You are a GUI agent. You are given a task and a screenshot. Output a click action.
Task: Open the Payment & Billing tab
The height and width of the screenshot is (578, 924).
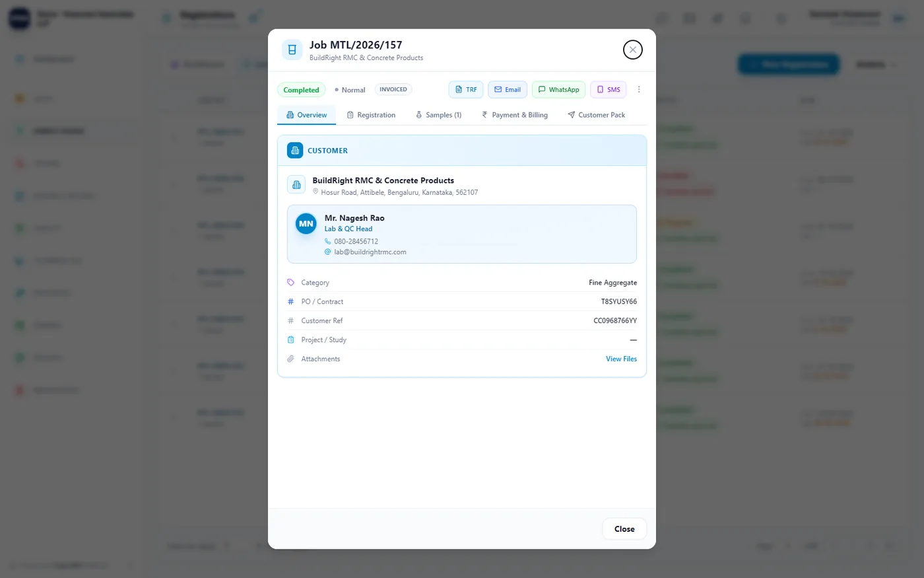coord(515,115)
